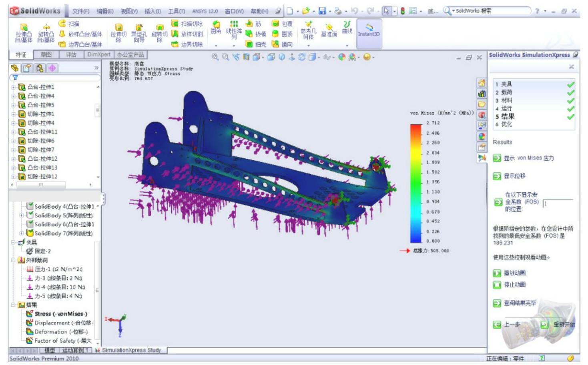Expand SolidBody 5(阵列(线性)) node

coord(22,215)
